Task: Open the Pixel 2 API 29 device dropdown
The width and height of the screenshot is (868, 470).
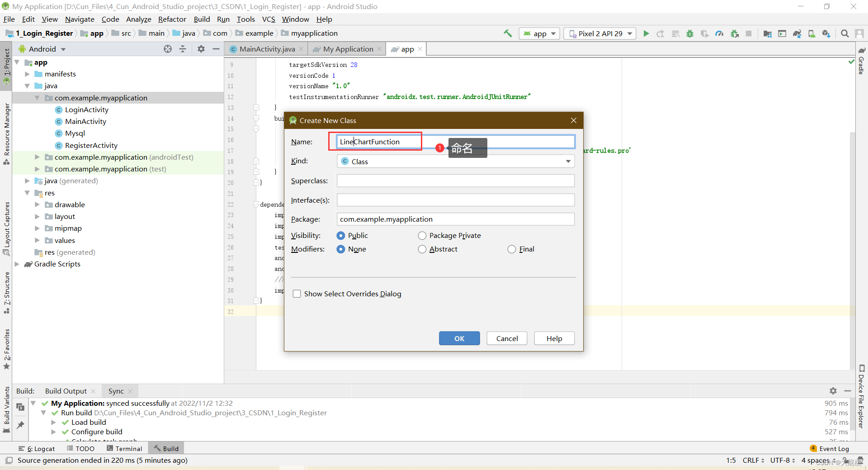Action: pos(600,33)
